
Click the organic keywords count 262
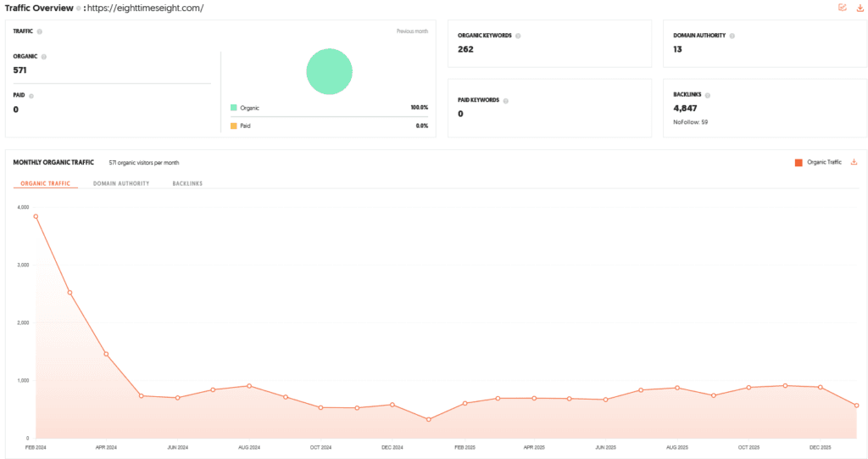coord(465,49)
